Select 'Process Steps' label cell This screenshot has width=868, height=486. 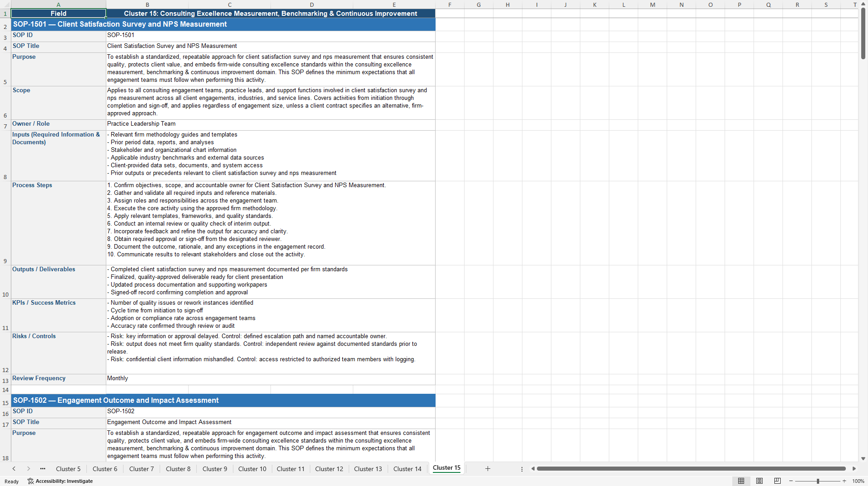58,223
